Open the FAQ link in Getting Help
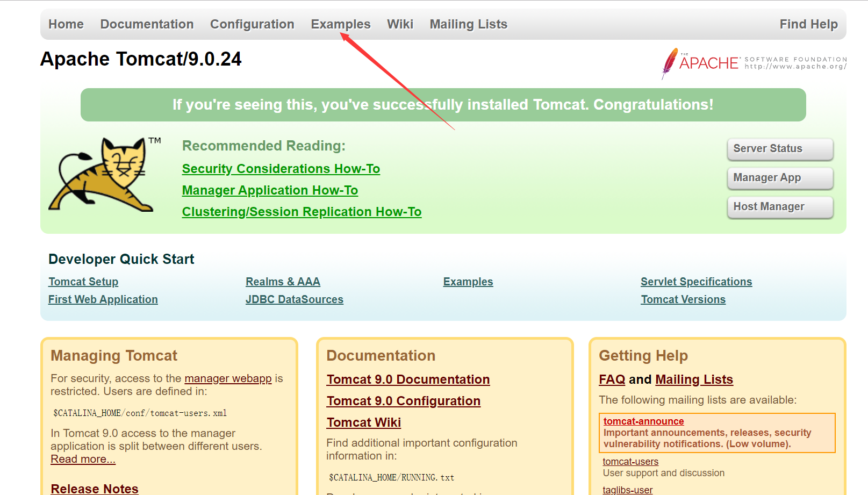This screenshot has width=868, height=495. 612,379
